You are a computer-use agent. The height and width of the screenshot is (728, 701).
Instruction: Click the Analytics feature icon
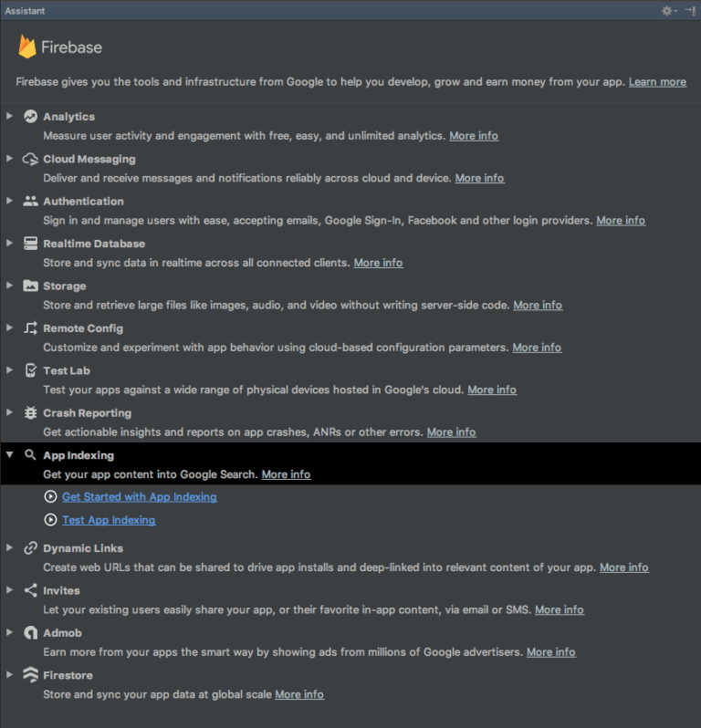(31, 117)
